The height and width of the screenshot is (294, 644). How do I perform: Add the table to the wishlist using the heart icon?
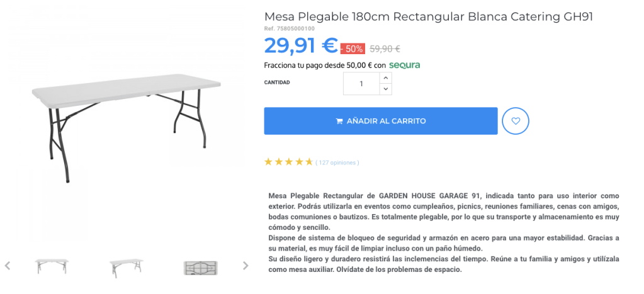(x=516, y=121)
